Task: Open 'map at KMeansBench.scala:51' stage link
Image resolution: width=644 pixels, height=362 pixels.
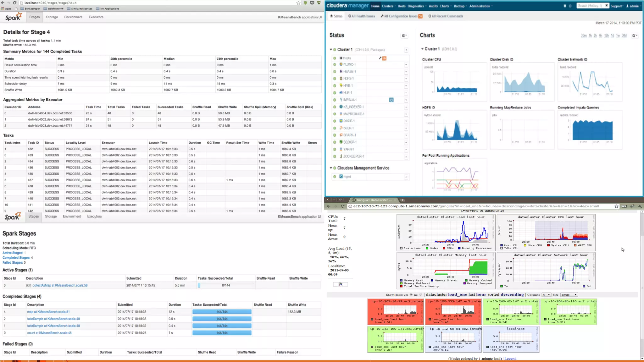Action: [48, 312]
